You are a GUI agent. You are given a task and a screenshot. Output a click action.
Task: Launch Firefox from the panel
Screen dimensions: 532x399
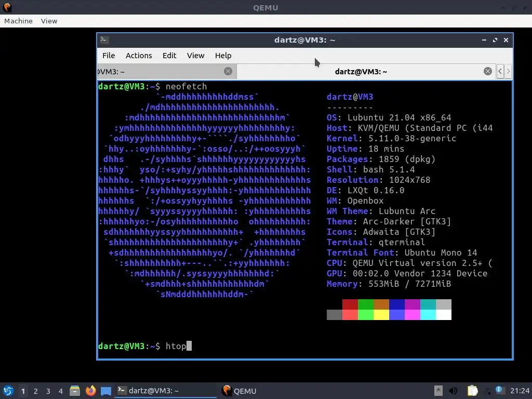coord(90,391)
